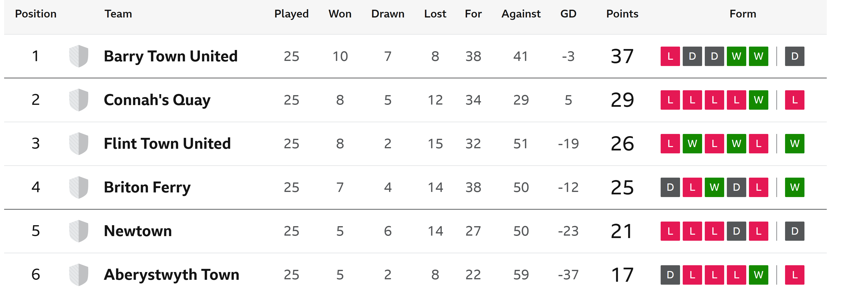Open the Aberystwyth Town team link

pyautogui.click(x=171, y=275)
